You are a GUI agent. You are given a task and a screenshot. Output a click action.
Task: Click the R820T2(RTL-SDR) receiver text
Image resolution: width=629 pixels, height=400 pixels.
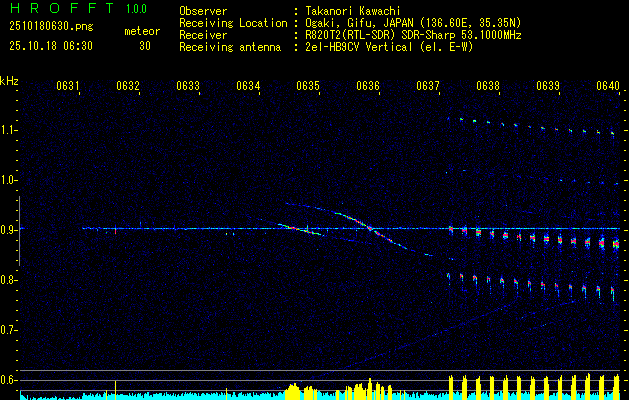pos(413,35)
